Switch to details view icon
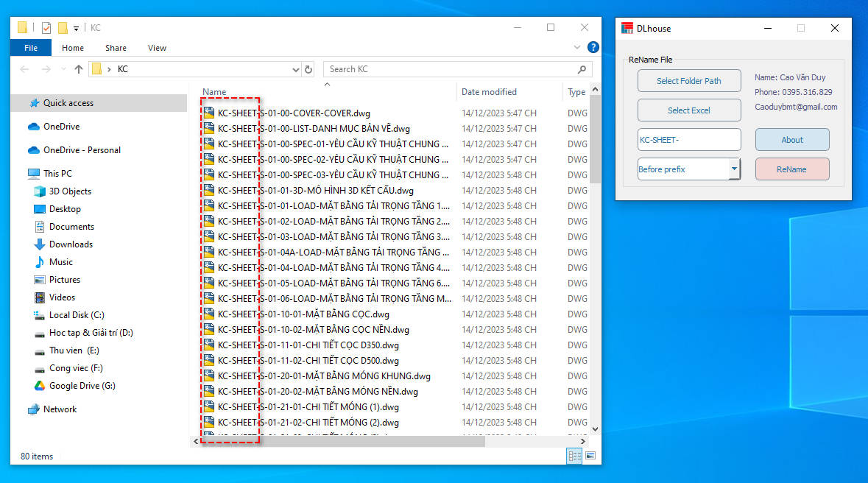 click(x=574, y=456)
